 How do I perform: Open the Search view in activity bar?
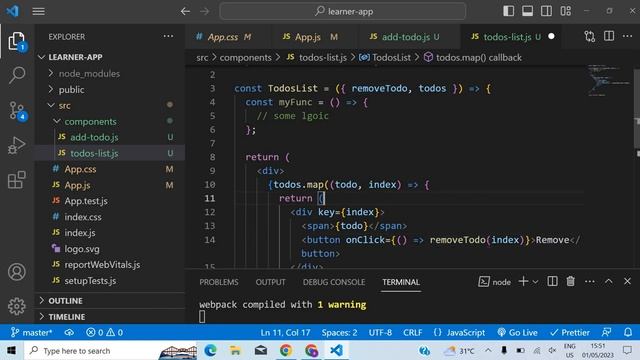[x=17, y=75]
